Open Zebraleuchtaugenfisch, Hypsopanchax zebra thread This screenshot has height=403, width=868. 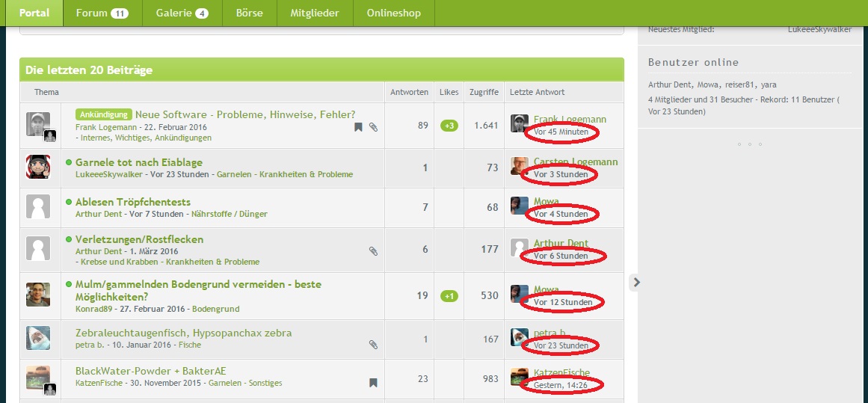pyautogui.click(x=183, y=333)
